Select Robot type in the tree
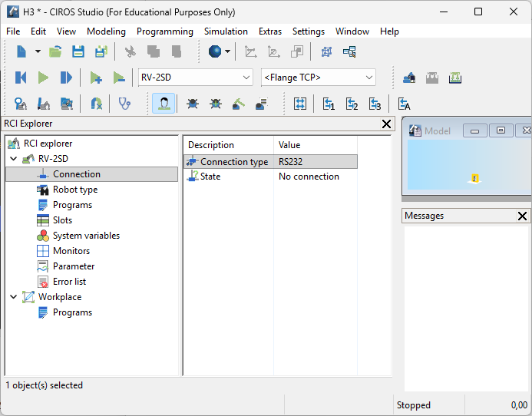Image resolution: width=532 pixels, height=416 pixels. [x=75, y=190]
